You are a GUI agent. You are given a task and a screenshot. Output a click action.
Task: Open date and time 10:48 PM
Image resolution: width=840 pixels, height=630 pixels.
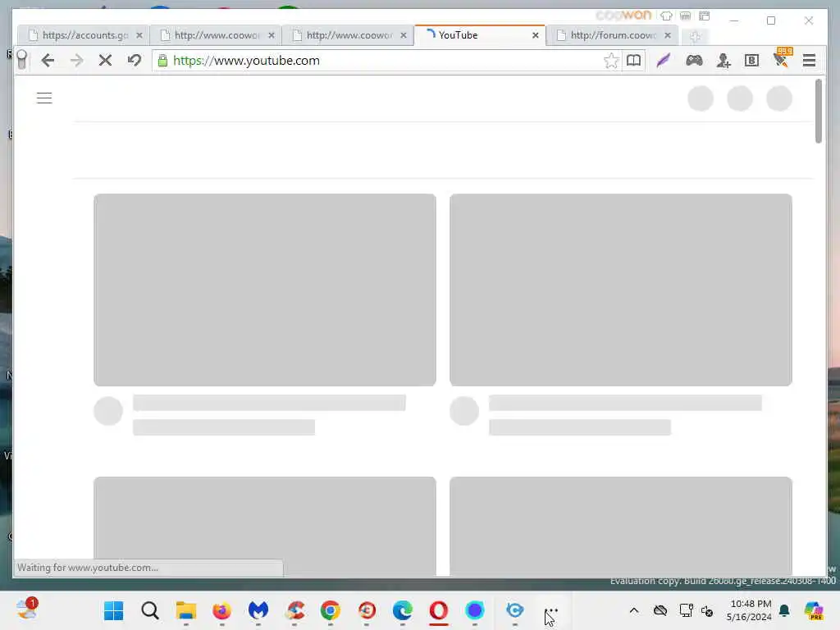point(749,610)
